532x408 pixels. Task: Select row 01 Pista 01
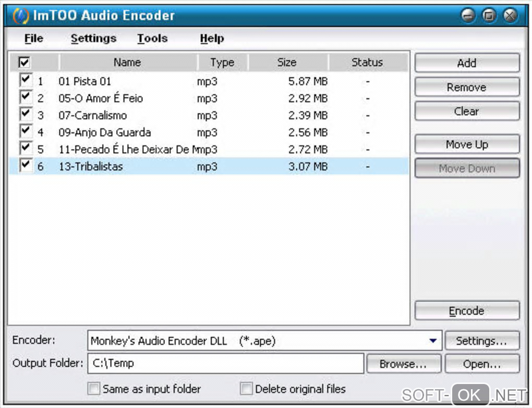(209, 81)
